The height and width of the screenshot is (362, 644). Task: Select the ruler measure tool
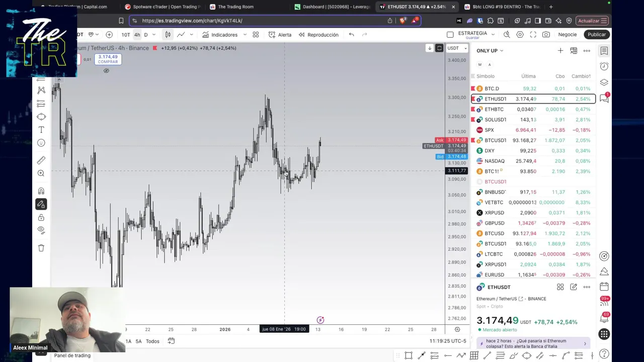[41, 160]
